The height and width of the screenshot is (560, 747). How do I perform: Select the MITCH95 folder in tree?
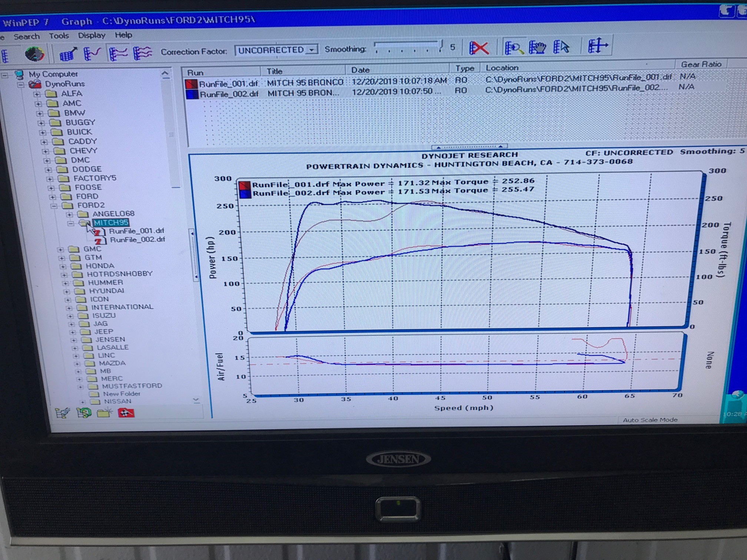pyautogui.click(x=111, y=223)
